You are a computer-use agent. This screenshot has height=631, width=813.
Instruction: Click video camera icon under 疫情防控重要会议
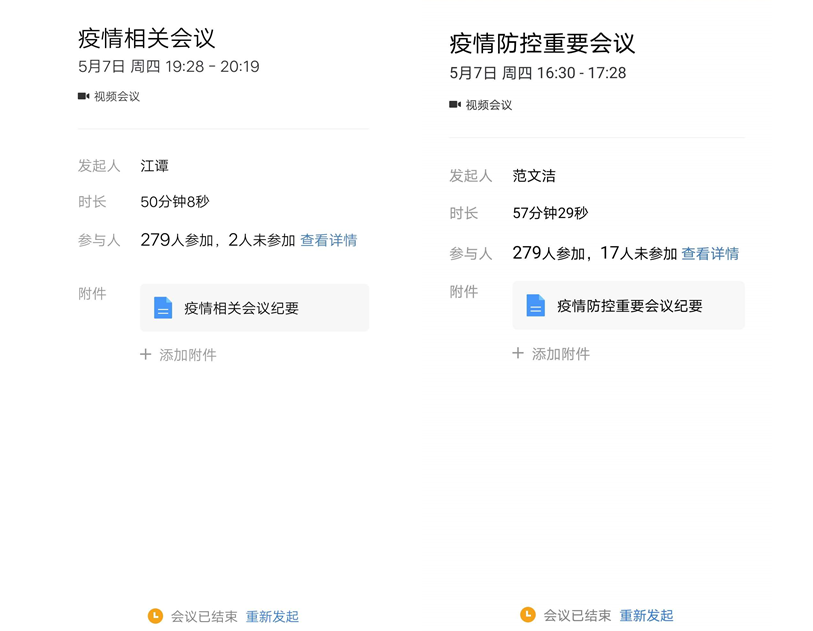pyautogui.click(x=455, y=105)
